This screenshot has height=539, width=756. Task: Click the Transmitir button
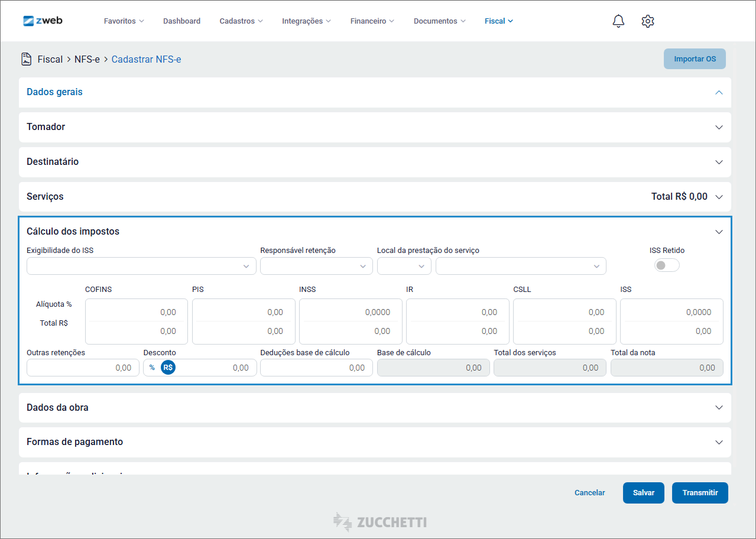point(700,493)
